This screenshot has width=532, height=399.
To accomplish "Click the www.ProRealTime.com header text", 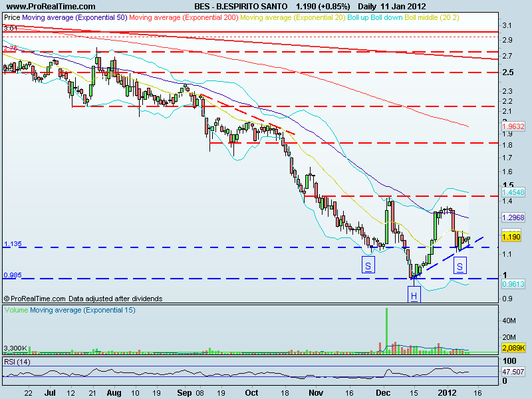I will tap(51, 6).
